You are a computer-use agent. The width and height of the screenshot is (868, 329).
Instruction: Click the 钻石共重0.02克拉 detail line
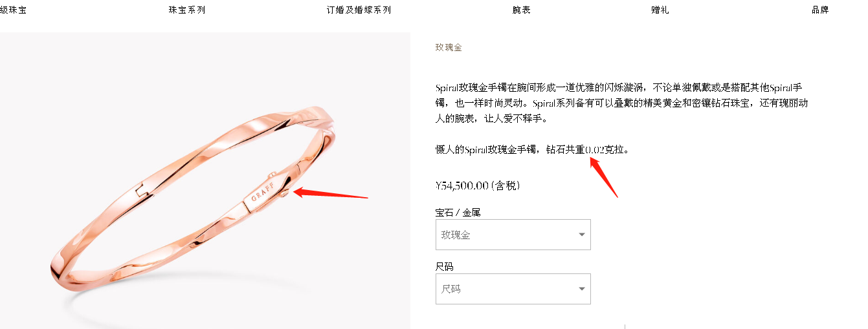[x=532, y=149]
